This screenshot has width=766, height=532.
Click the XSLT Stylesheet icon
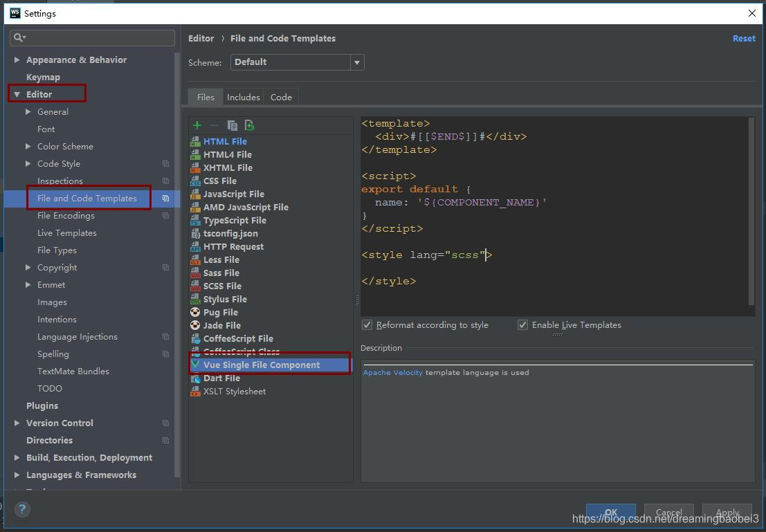click(195, 392)
